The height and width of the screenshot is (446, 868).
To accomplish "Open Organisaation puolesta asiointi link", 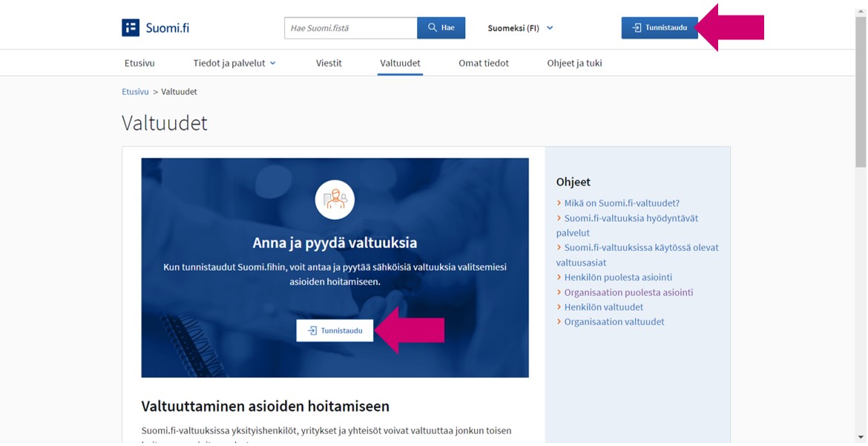I will point(629,292).
